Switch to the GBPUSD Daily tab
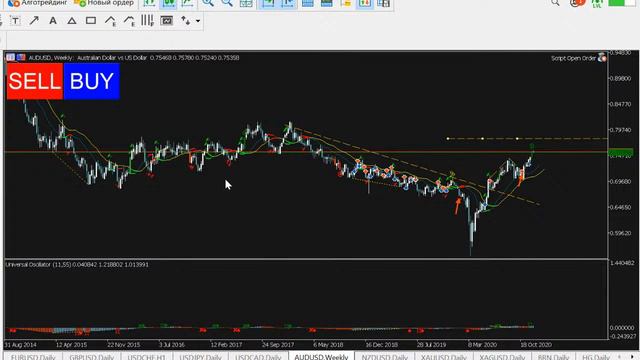The width and height of the screenshot is (640, 360). (91, 357)
